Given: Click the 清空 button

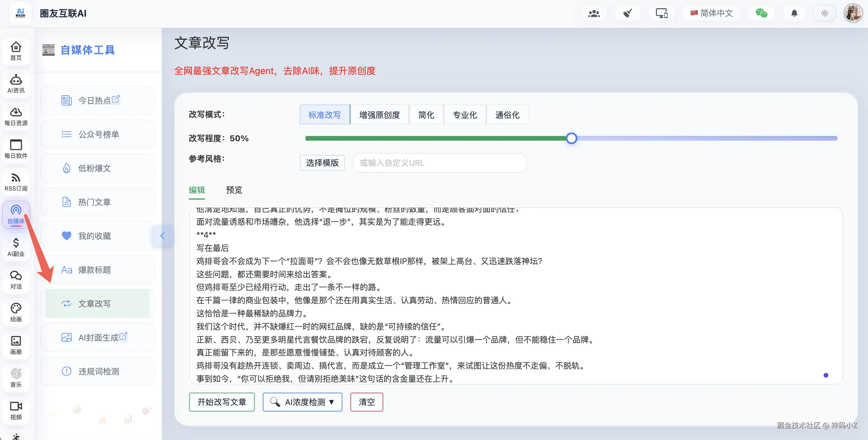Looking at the screenshot, I should tap(367, 402).
